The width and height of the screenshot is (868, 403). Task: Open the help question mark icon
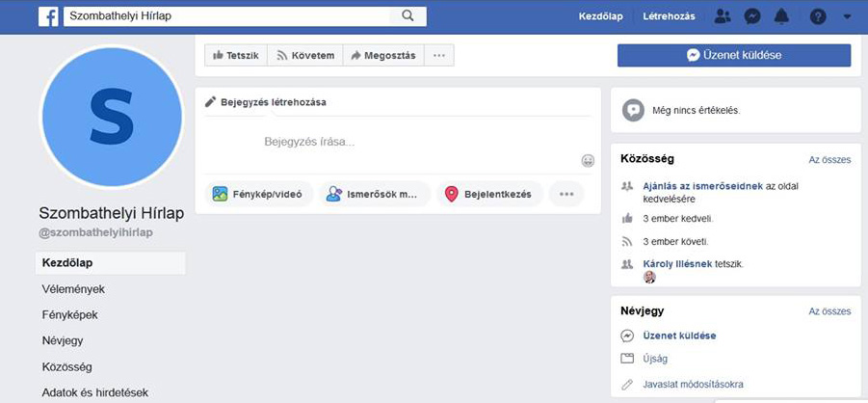click(818, 16)
